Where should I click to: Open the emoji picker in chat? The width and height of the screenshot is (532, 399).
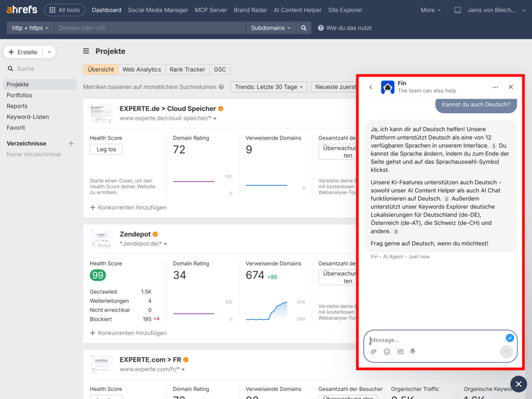387,352
